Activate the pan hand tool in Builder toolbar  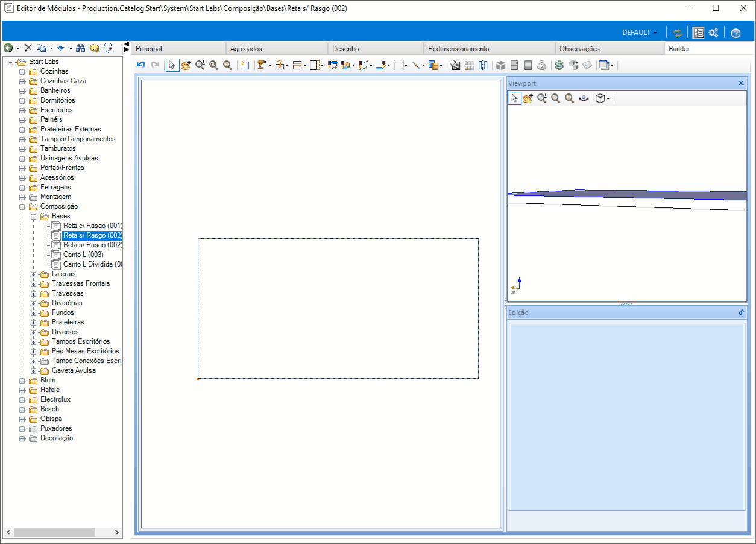coord(186,65)
